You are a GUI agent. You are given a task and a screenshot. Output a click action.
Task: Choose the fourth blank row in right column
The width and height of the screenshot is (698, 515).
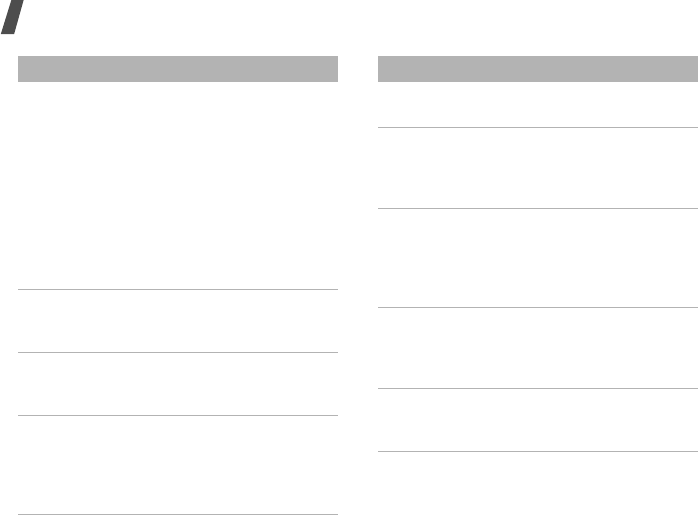[x=538, y=348]
